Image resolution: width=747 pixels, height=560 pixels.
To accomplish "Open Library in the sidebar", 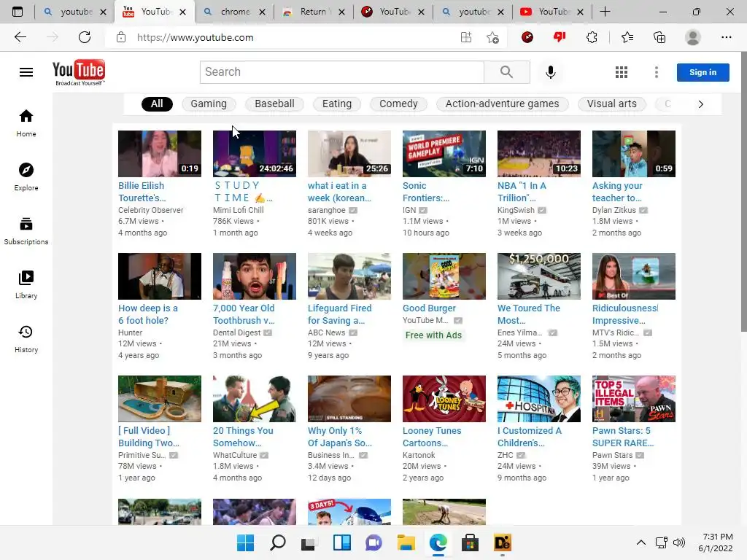I will 26,285.
